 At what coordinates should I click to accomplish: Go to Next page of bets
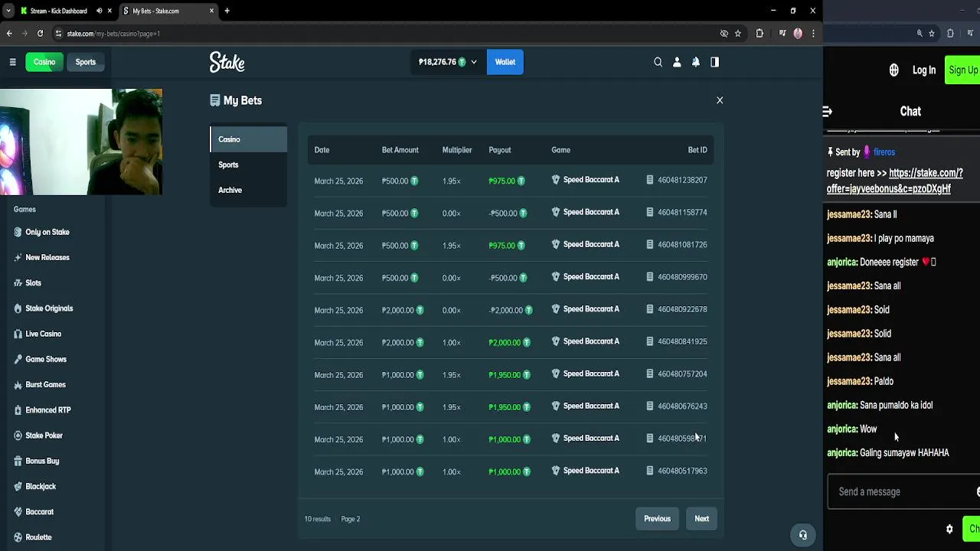click(x=702, y=519)
